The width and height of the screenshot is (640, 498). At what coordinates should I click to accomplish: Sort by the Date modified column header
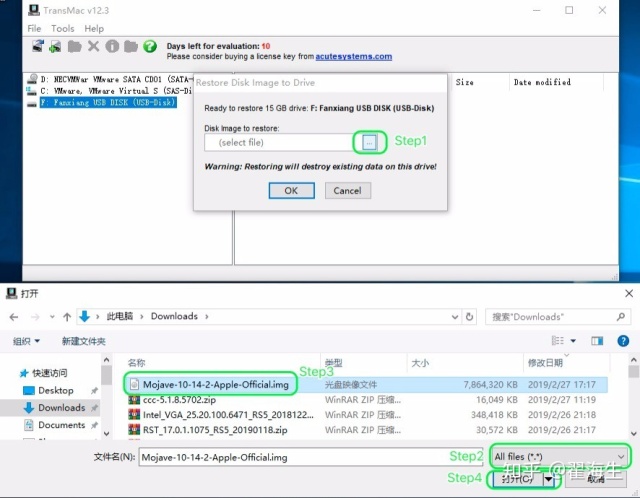(542, 82)
